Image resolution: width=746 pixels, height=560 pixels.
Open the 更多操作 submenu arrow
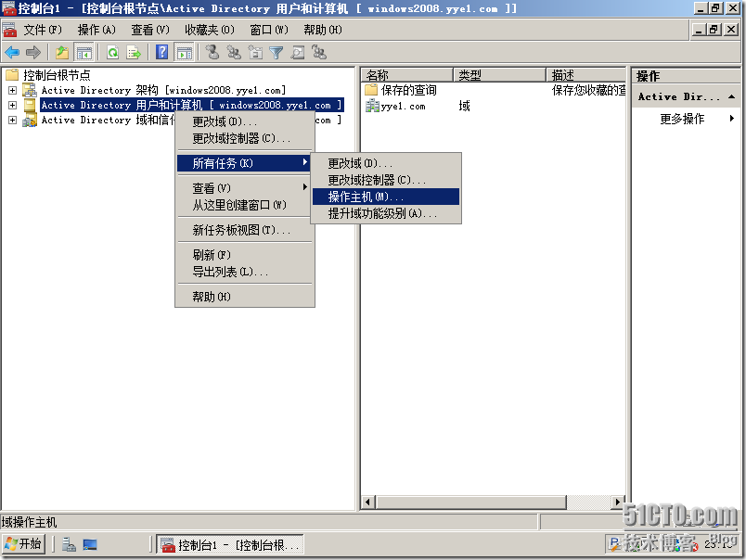732,119
